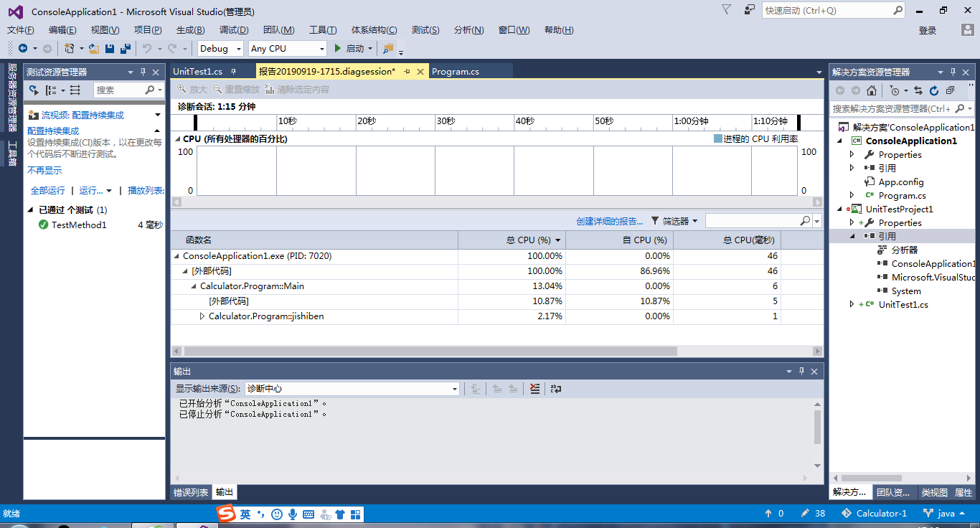980x528 pixels.
Task: Click the microphone icon in IME toolbar
Action: [x=293, y=514]
